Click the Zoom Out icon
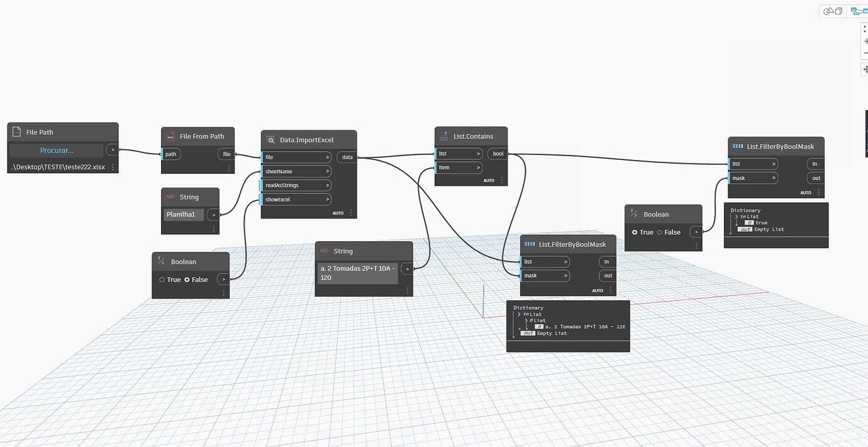 pos(864,54)
